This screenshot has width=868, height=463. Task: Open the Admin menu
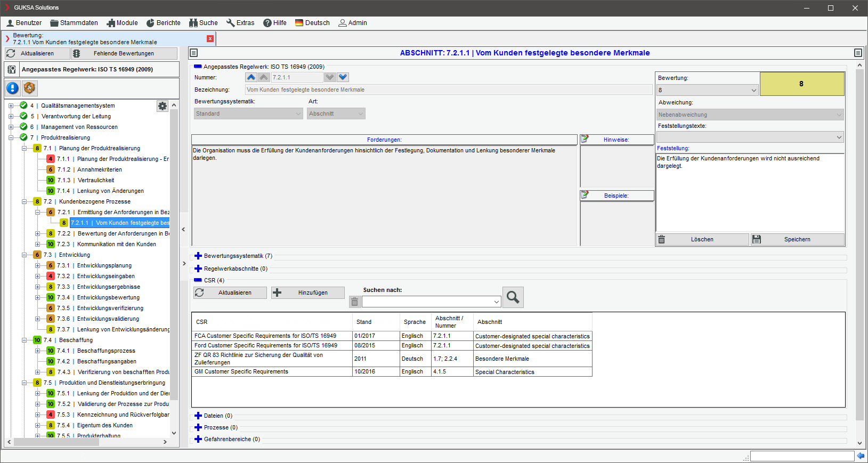pyautogui.click(x=353, y=23)
